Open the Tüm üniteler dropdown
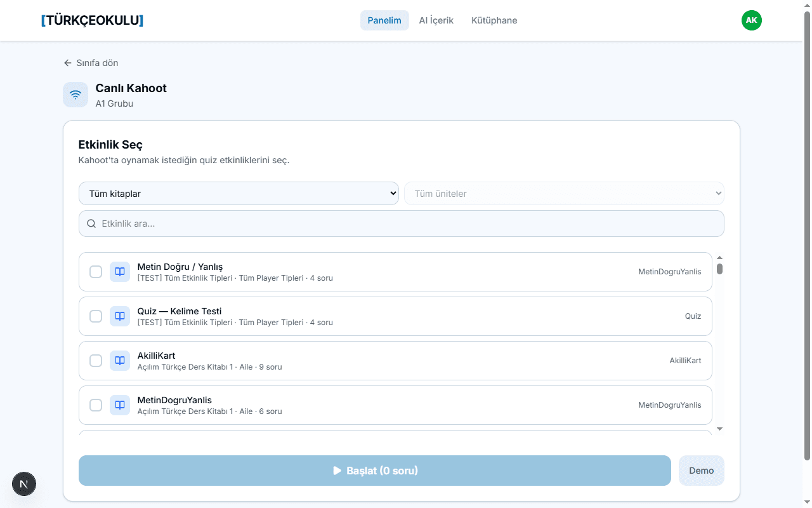Viewport: 812px width, 508px height. (564, 194)
